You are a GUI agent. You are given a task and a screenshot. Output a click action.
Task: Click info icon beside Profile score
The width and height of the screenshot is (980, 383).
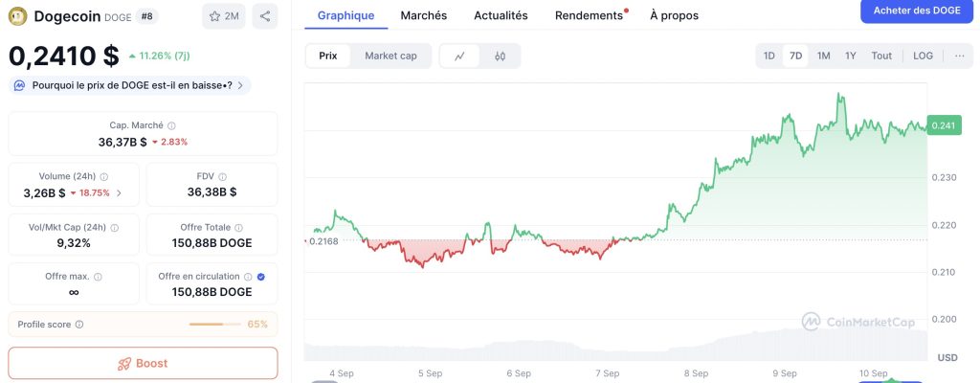79,325
